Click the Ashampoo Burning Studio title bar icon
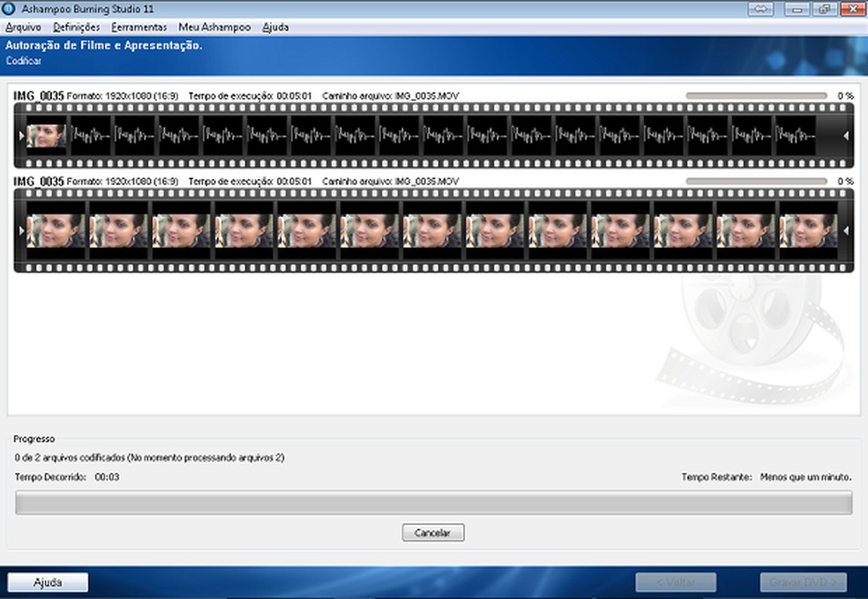Screen dimensions: 868x599 point(8,9)
